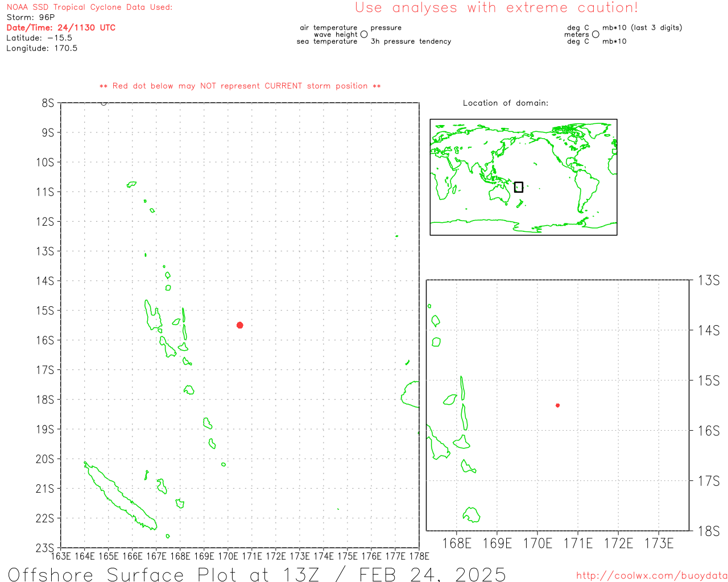Click the station circle in left legend
This screenshot has height=582, width=728.
pyautogui.click(x=364, y=35)
